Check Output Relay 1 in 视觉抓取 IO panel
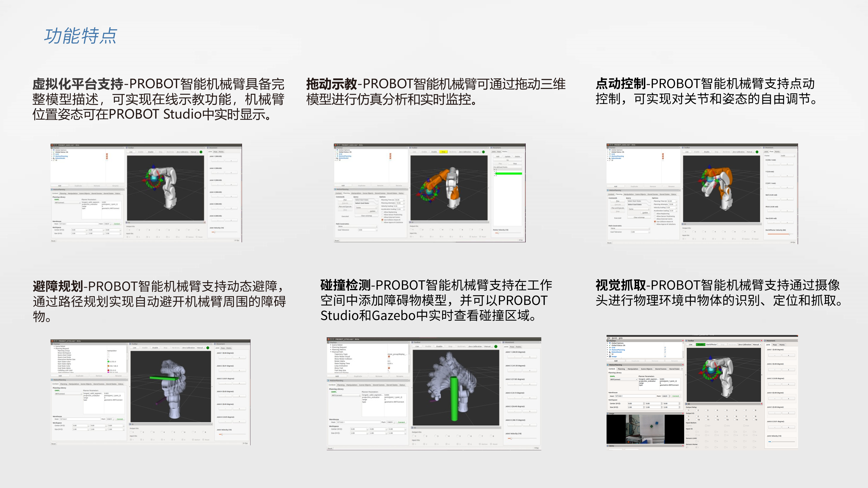 tap(687, 410)
